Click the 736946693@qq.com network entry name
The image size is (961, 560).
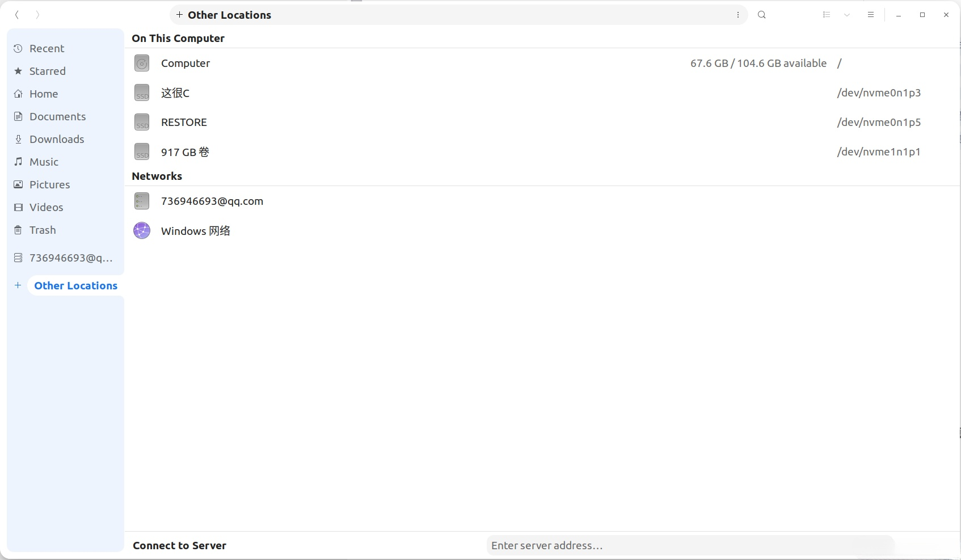212,201
